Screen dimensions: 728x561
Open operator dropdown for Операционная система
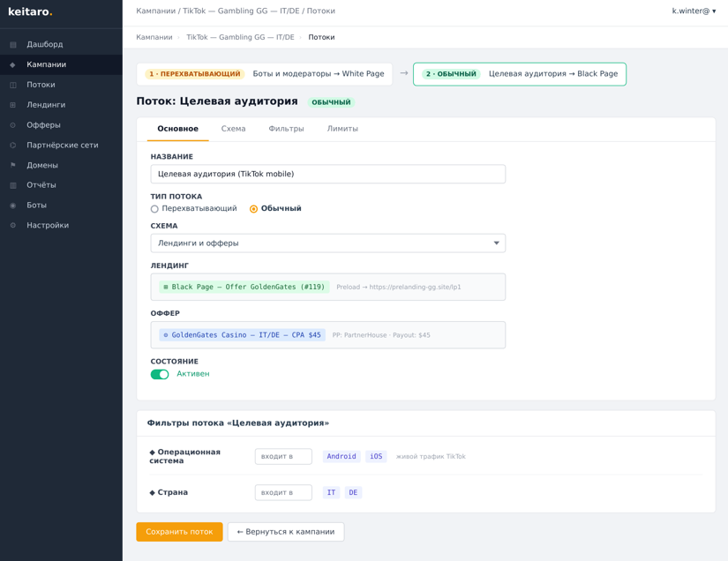(x=283, y=457)
